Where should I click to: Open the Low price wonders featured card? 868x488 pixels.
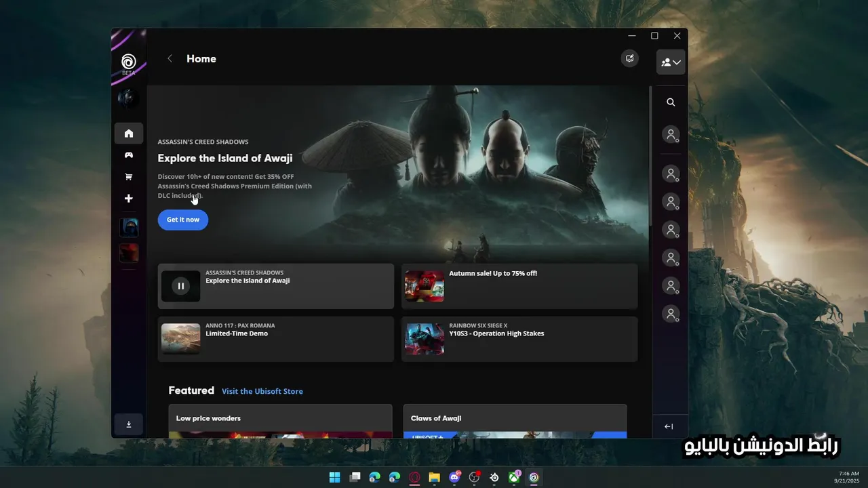tap(280, 421)
